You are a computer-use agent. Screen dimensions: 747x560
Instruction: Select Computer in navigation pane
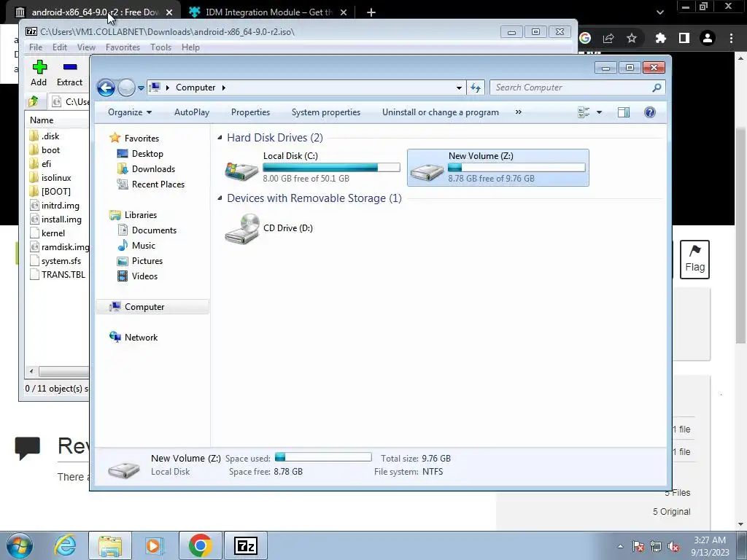(152, 307)
